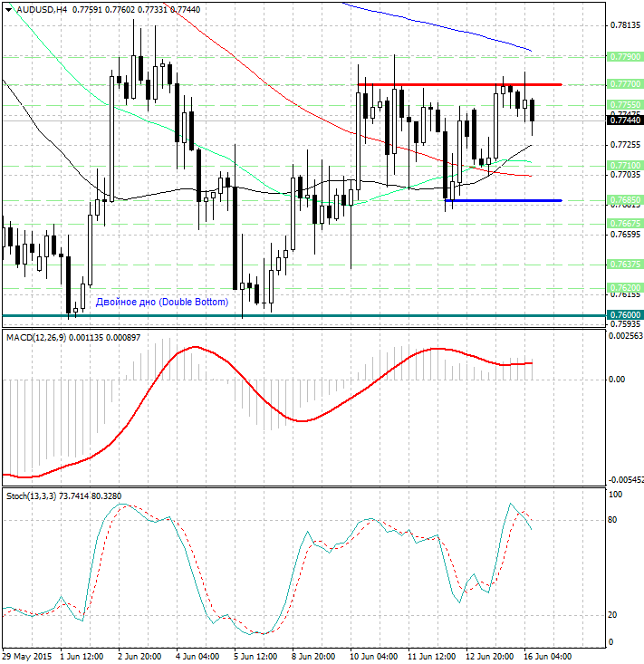Click the Stochastic 20 level label

612,615
